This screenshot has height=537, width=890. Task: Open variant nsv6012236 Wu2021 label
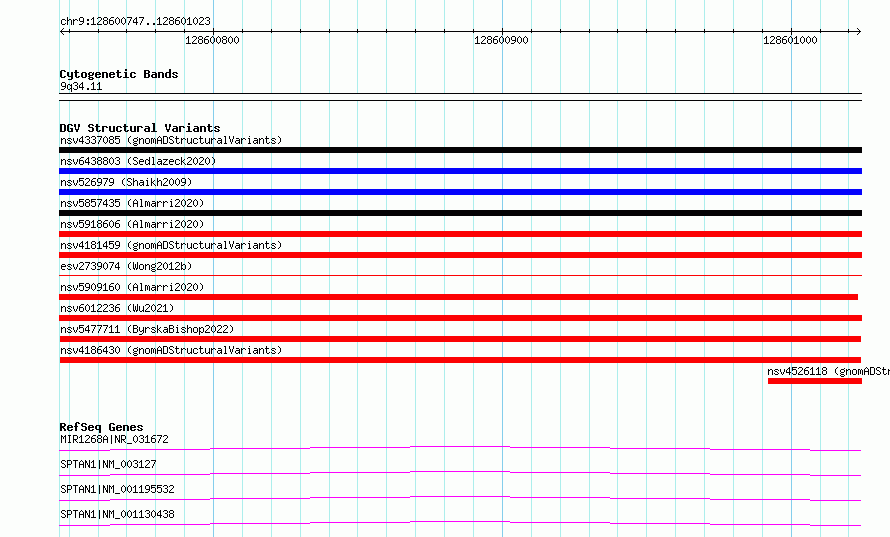click(x=117, y=308)
